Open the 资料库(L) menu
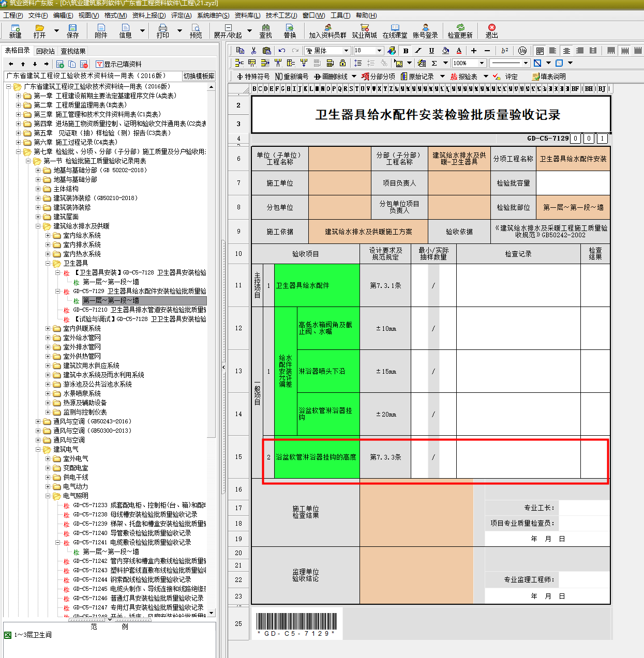 tap(247, 16)
